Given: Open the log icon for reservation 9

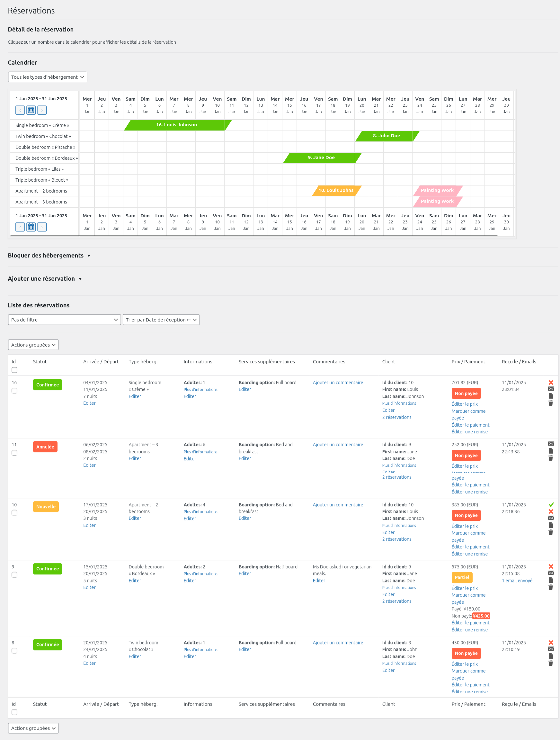Looking at the screenshot, I should [x=551, y=580].
